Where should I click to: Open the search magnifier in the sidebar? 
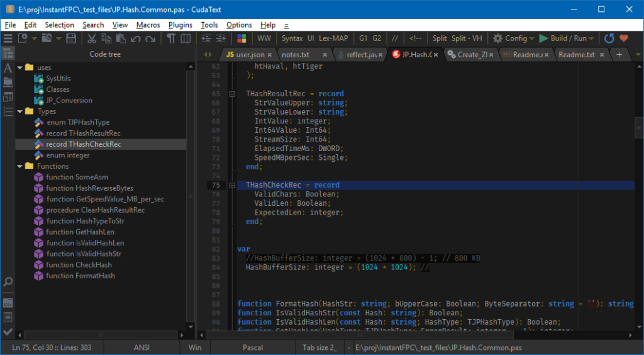click(x=8, y=282)
